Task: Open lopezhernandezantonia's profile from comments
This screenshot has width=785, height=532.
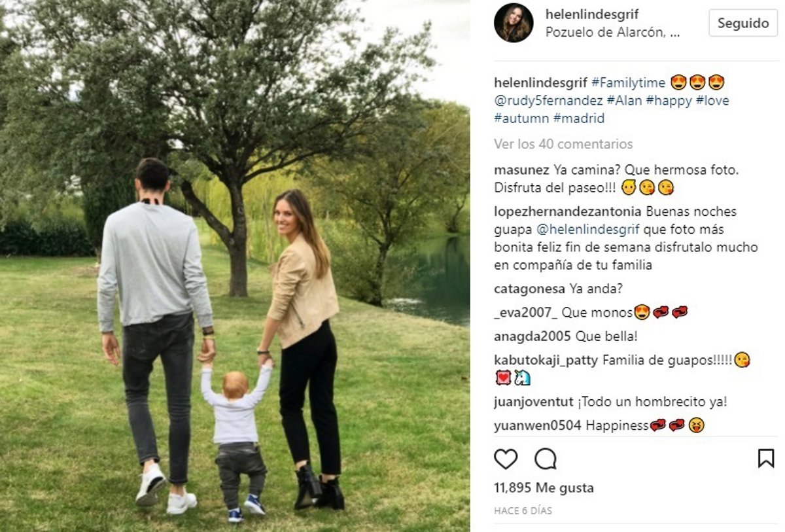Action: click(x=568, y=212)
